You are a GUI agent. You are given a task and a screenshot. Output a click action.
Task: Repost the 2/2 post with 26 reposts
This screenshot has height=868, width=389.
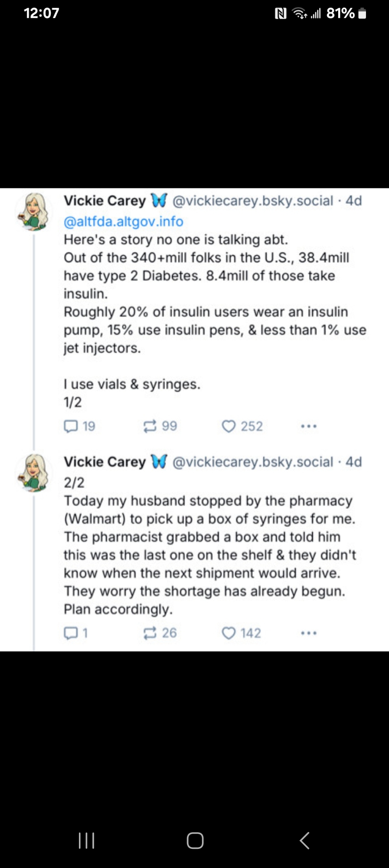coord(150,633)
